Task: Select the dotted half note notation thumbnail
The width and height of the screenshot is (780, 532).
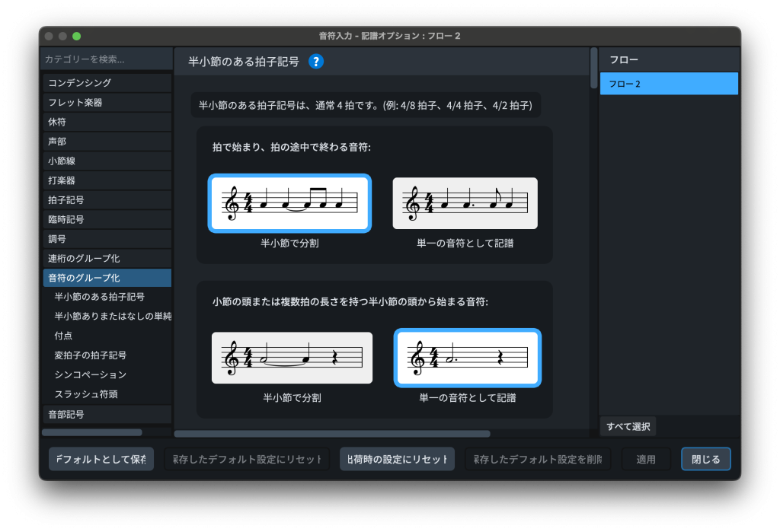Action: click(x=467, y=358)
